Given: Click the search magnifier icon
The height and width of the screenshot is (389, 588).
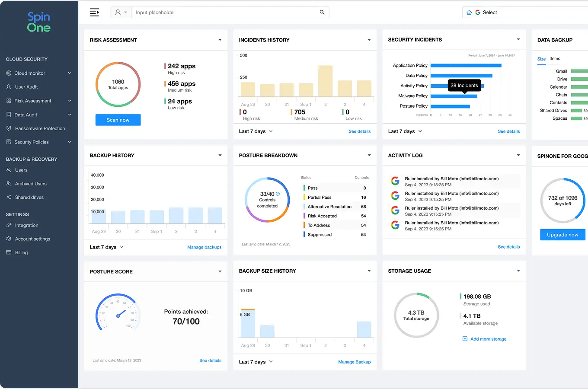Looking at the screenshot, I should 322,13.
